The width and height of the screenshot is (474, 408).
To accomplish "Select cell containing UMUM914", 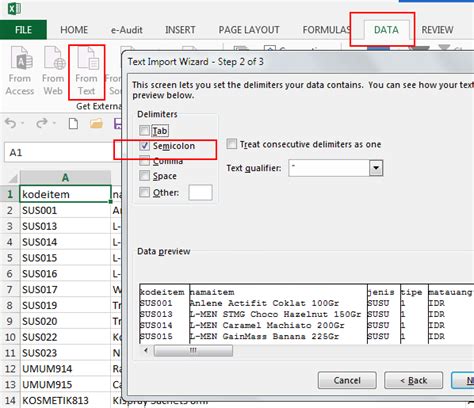I will click(x=65, y=369).
